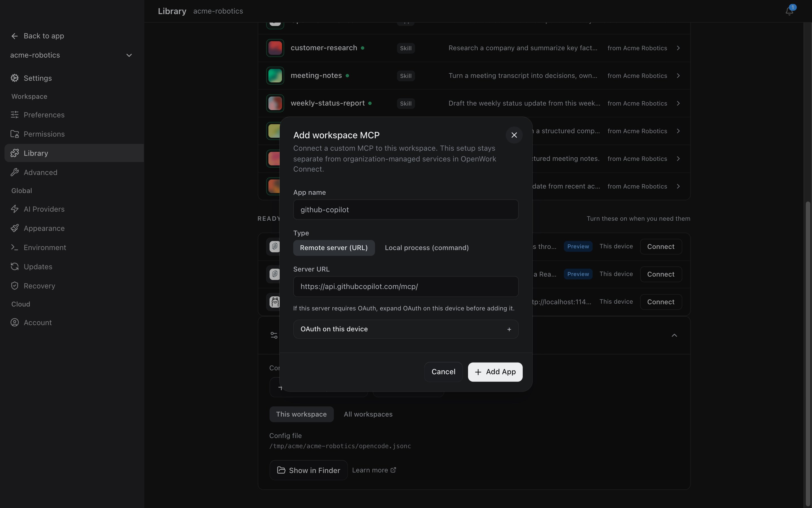812x508 pixels.
Task: Focus the Server URL input field
Action: pyautogui.click(x=406, y=286)
